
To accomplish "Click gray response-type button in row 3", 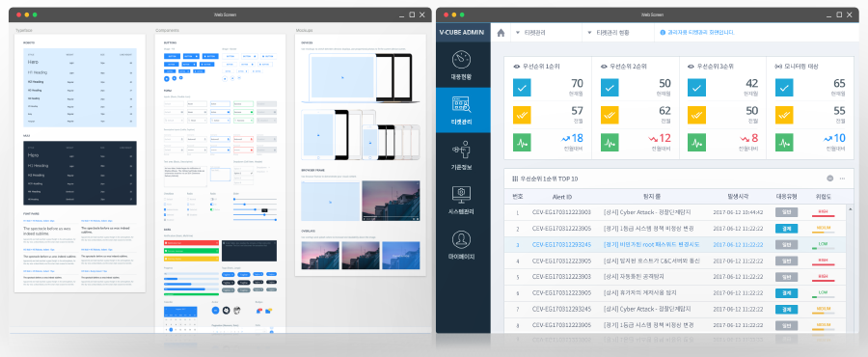I will (786, 244).
